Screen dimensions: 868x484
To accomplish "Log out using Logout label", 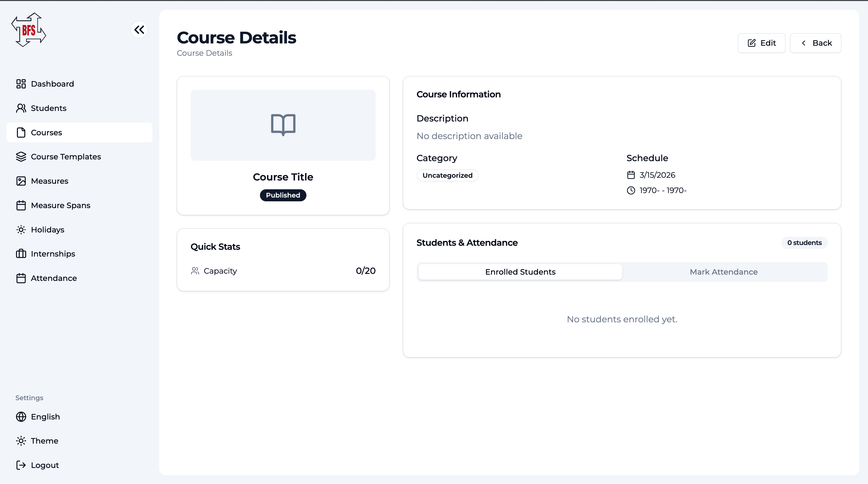I will (x=45, y=465).
